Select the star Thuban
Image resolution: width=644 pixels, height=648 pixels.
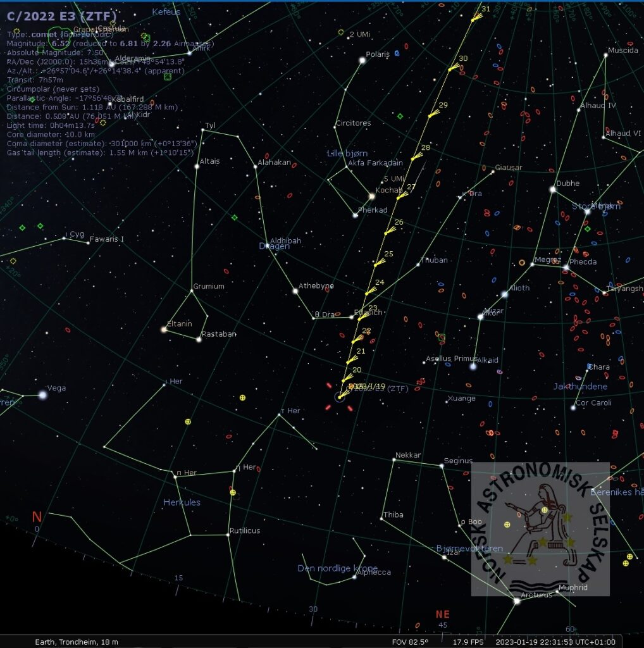point(418,265)
